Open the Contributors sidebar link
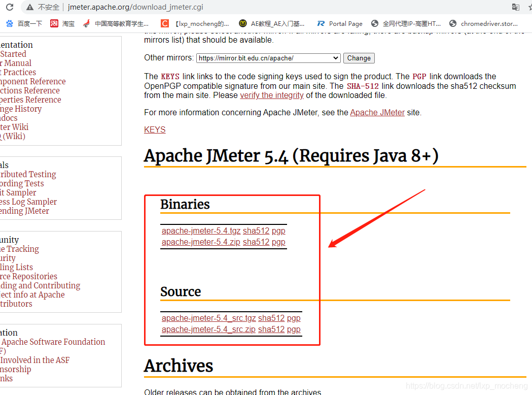The width and height of the screenshot is (532, 395). click(x=16, y=304)
